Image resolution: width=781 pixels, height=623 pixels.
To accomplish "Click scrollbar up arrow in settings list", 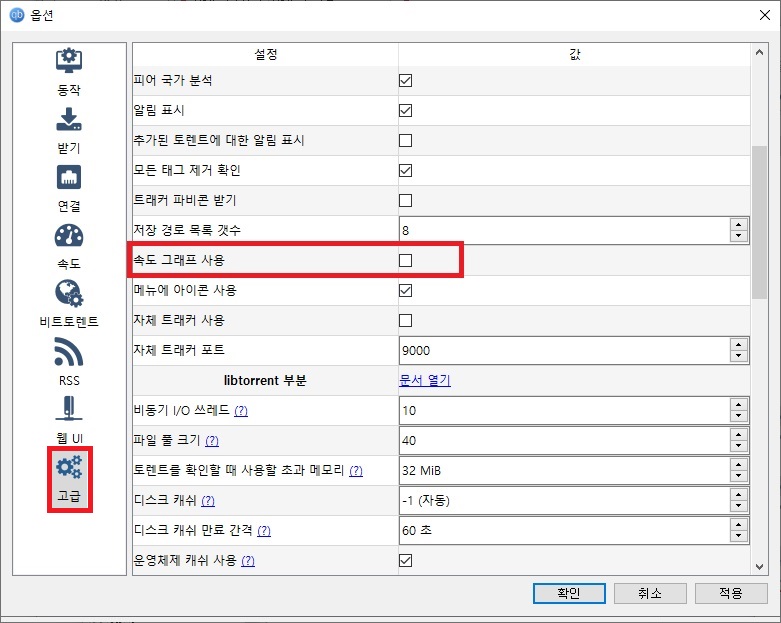I will 759,52.
